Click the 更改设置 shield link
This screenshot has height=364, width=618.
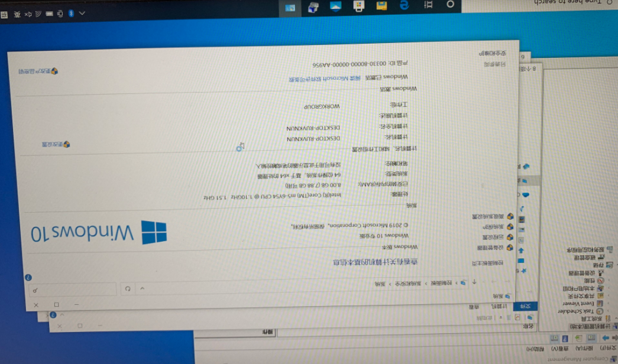56,145
